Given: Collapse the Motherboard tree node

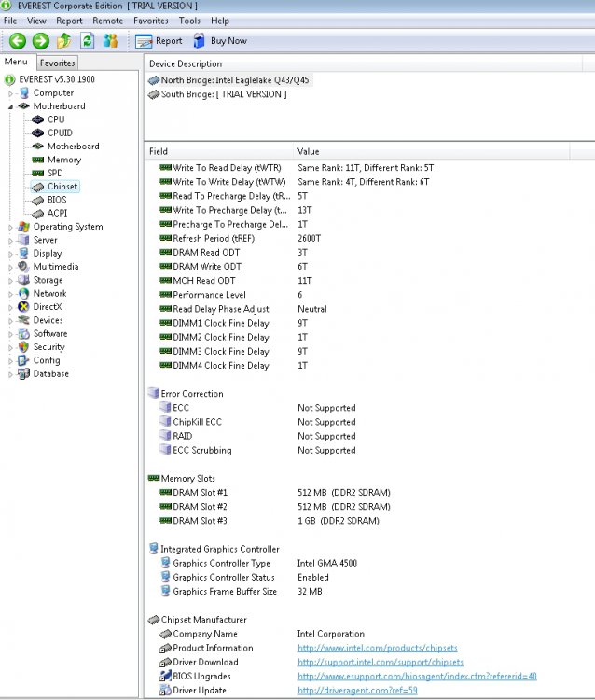Looking at the screenshot, I should [10, 107].
